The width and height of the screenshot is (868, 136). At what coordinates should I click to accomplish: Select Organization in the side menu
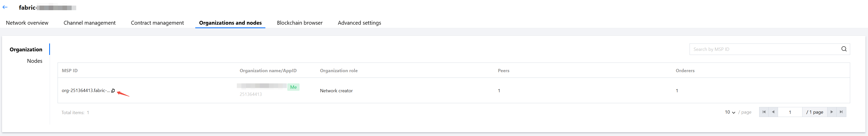[x=26, y=49]
